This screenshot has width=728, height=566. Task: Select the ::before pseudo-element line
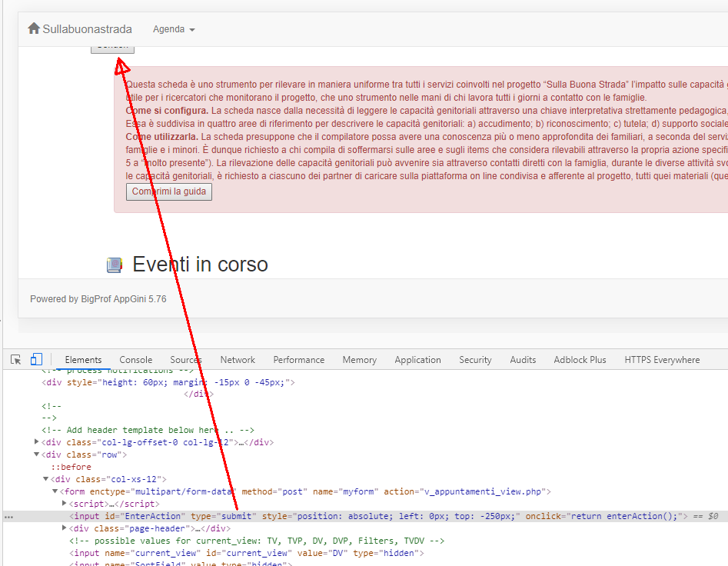click(71, 467)
